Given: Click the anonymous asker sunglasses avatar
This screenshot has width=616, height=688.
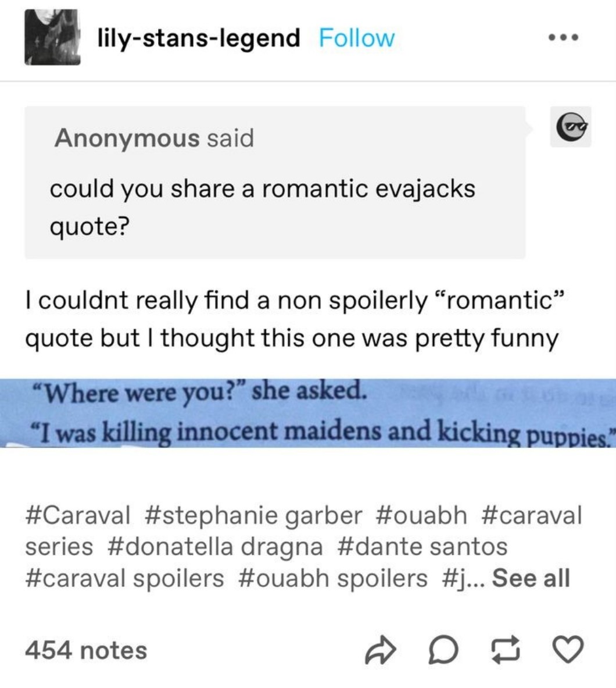Looking at the screenshot, I should point(570,126).
